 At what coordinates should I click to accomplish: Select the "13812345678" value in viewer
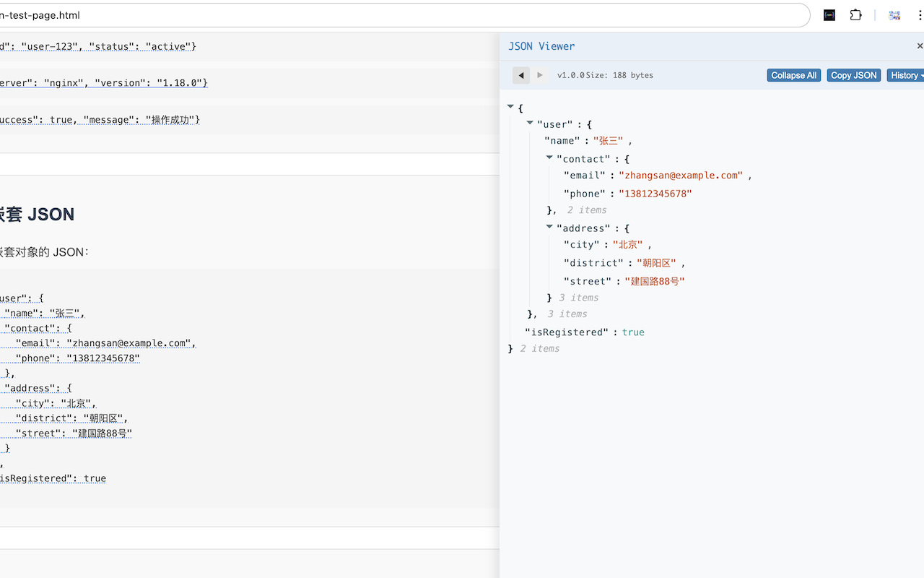click(655, 194)
